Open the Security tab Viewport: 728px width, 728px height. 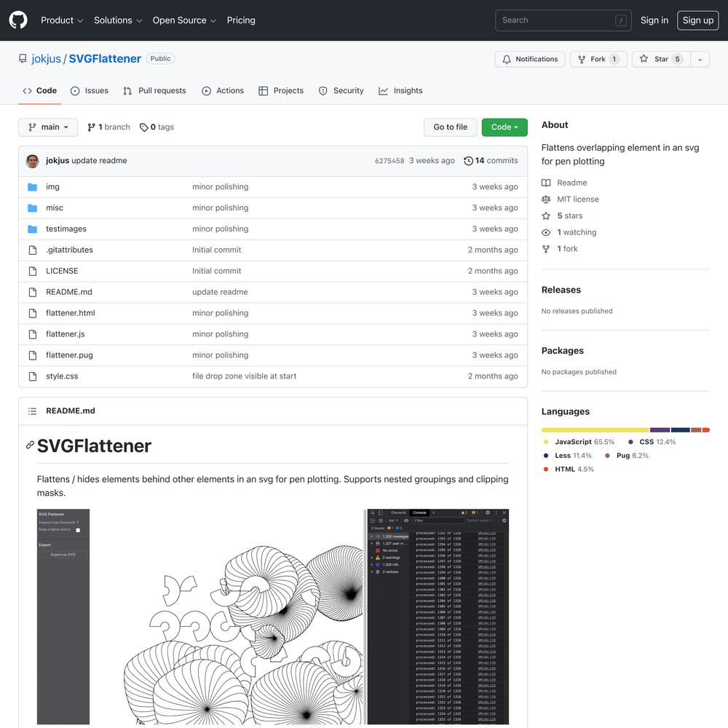pyautogui.click(x=341, y=90)
